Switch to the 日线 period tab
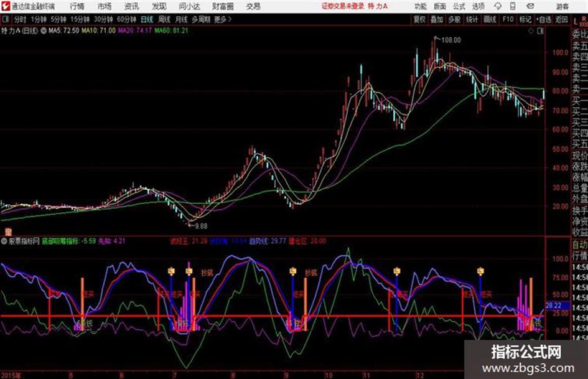Viewport: 588px width, 379px height. click(147, 19)
